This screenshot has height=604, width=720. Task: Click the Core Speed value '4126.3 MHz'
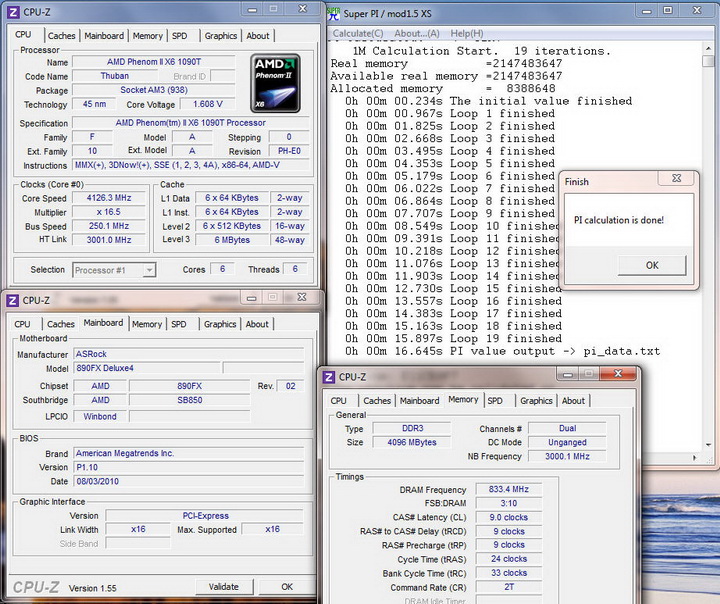coord(109,198)
